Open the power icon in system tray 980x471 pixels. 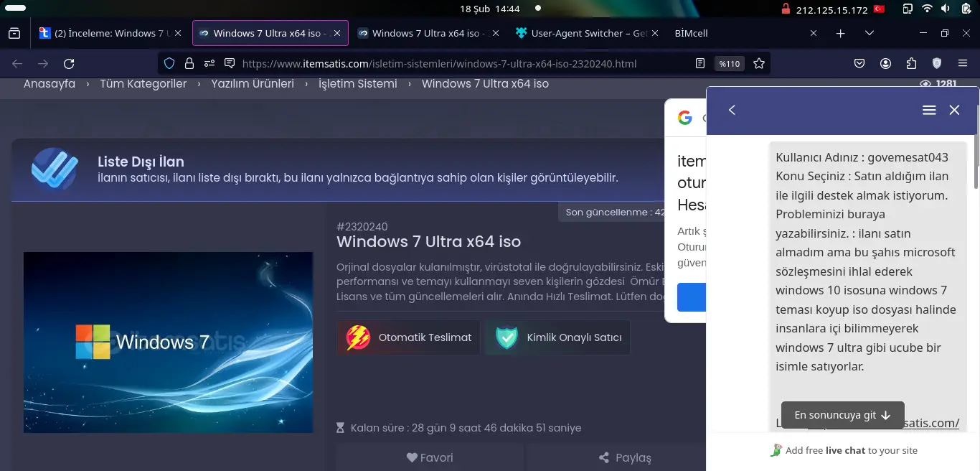pos(965,9)
